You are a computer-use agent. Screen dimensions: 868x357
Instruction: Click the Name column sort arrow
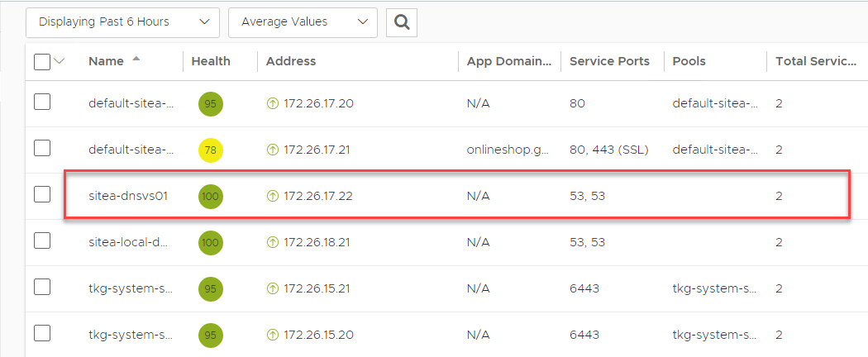(136, 59)
